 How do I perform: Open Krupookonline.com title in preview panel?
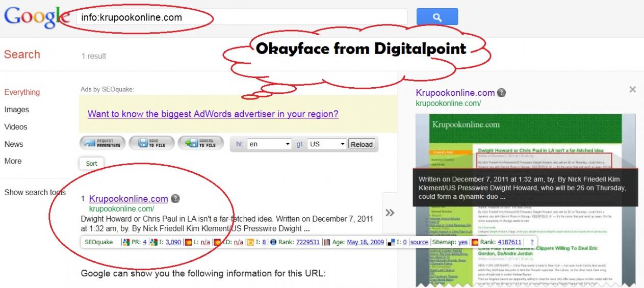(x=455, y=93)
